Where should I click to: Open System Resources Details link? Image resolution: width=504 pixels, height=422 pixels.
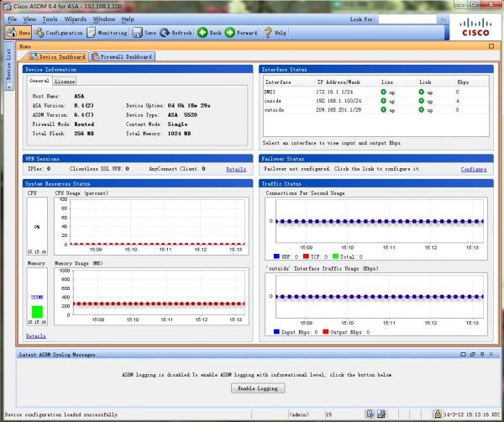pyautogui.click(x=35, y=336)
